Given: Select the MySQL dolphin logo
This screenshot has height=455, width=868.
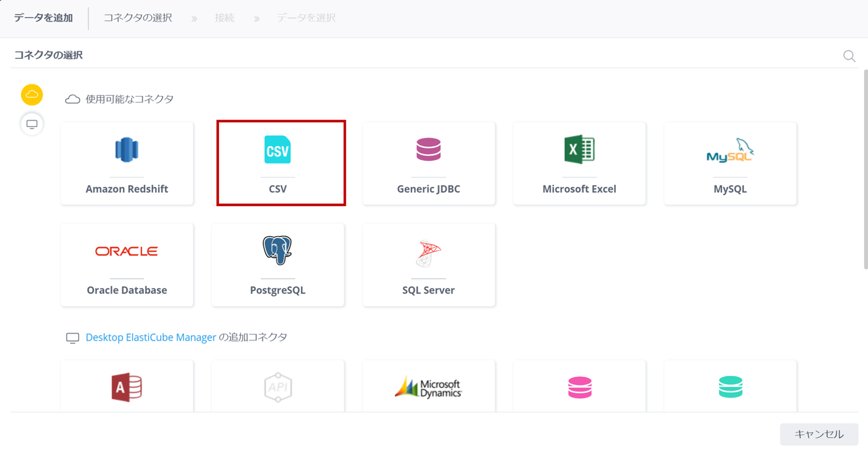Looking at the screenshot, I should [x=730, y=150].
